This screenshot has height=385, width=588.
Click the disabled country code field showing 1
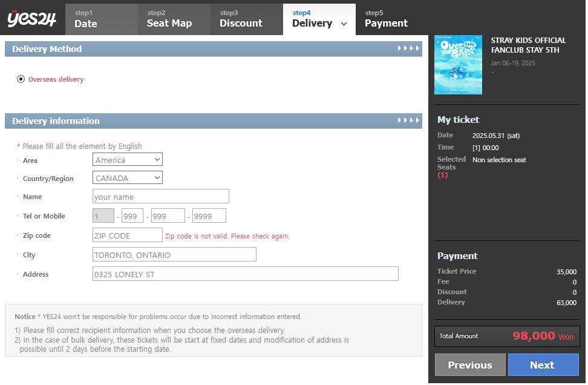(x=103, y=216)
